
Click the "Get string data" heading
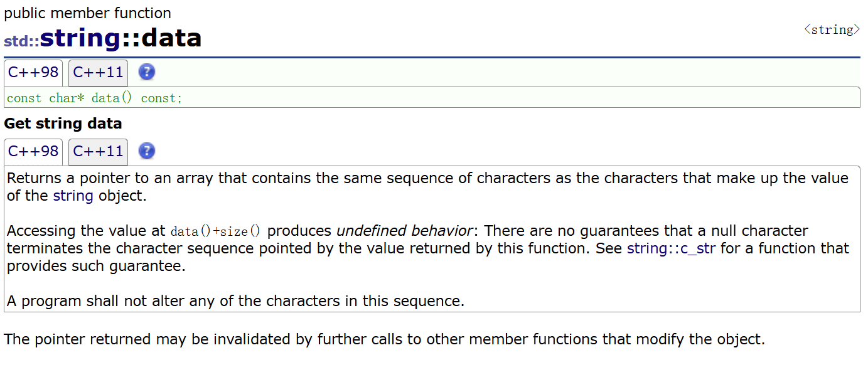(63, 124)
